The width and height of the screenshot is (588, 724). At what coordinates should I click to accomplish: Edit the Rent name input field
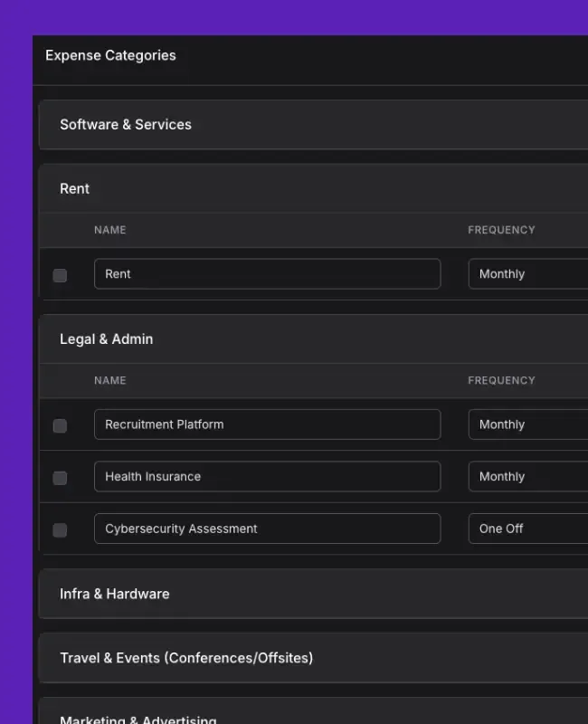point(267,274)
